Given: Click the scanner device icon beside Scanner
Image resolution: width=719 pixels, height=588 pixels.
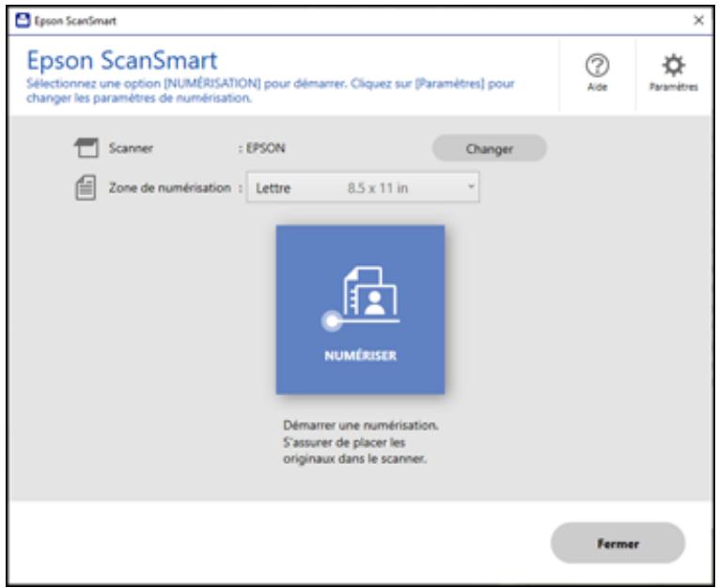Looking at the screenshot, I should (86, 147).
